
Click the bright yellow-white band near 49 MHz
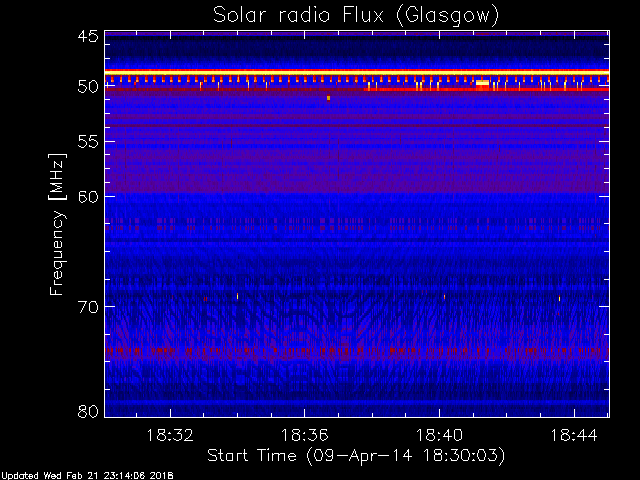[357, 73]
